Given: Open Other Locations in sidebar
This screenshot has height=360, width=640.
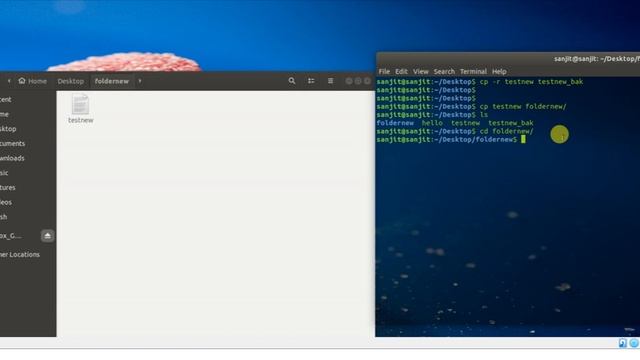Looking at the screenshot, I should point(20,254).
